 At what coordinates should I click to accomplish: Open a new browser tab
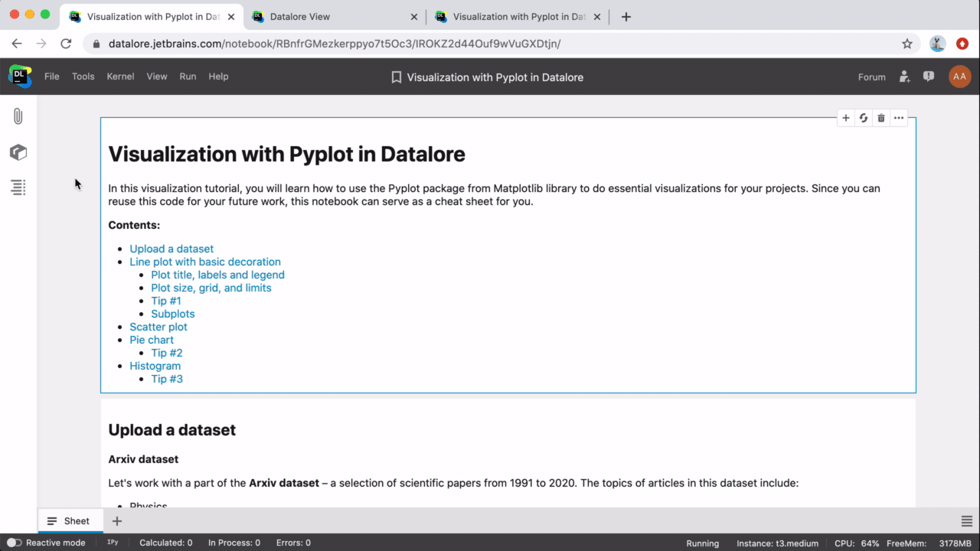click(626, 16)
